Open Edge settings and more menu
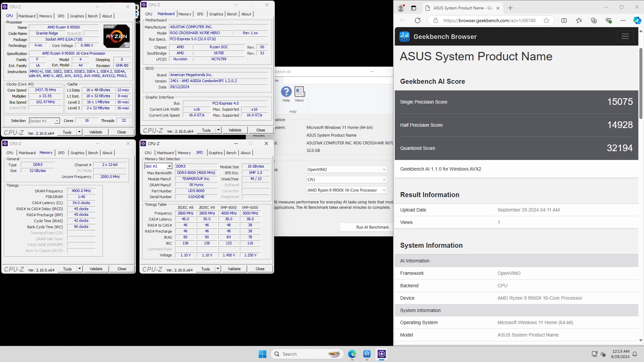This screenshot has width=644, height=362. pyautogui.click(x=623, y=20)
